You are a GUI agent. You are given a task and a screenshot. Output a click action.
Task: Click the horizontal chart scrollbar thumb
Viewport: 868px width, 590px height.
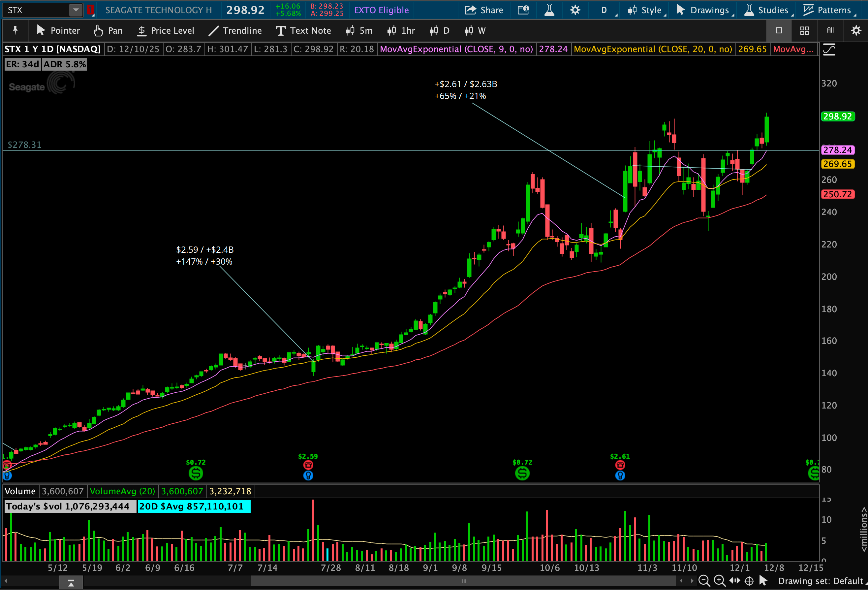463,581
